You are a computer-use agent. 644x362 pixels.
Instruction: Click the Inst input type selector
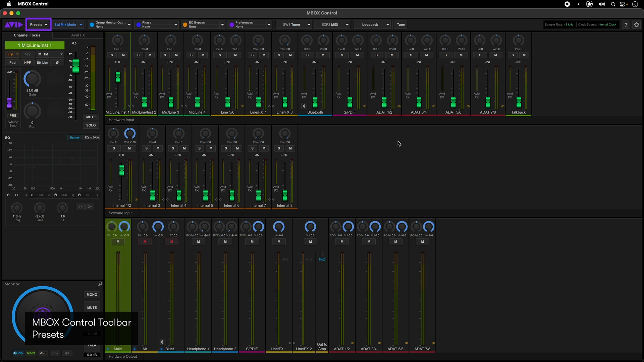pos(13,54)
